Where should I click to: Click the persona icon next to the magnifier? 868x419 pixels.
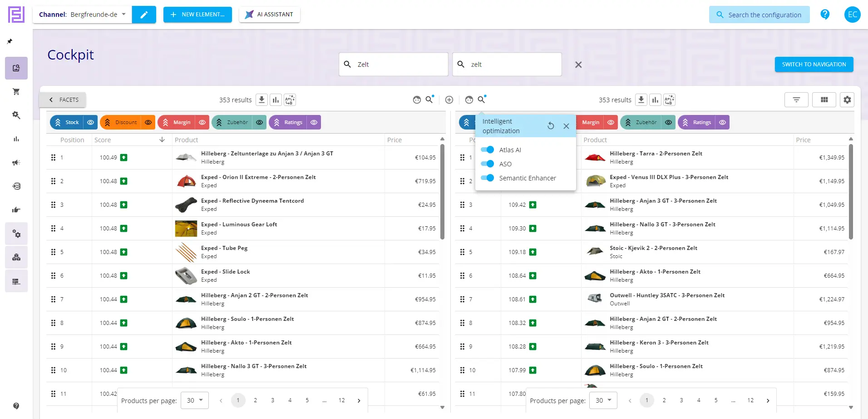pyautogui.click(x=417, y=100)
